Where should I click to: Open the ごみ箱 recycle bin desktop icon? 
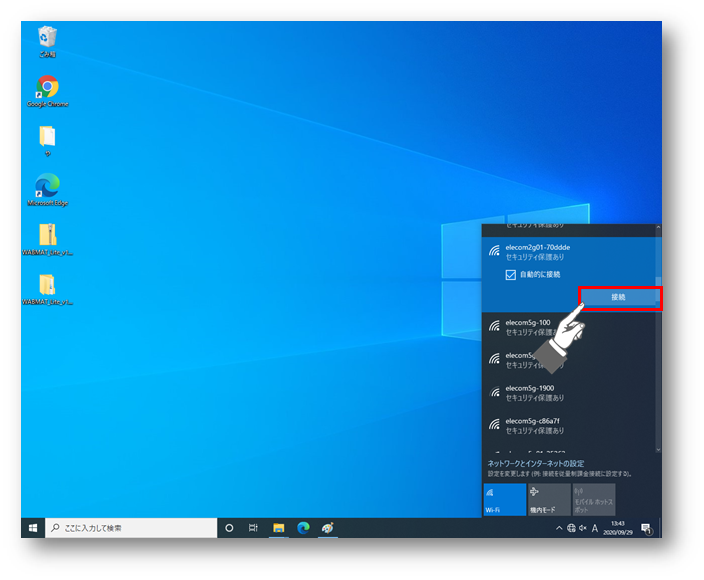coord(47,41)
